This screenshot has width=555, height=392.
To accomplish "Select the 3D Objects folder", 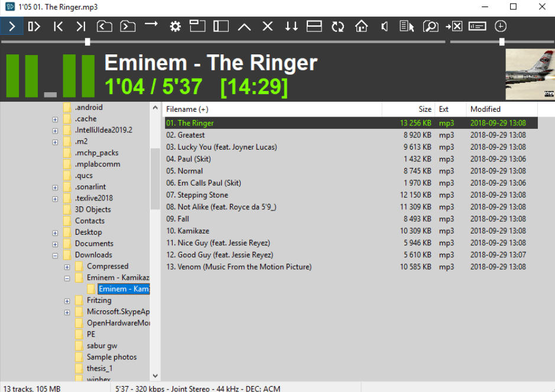I will pos(93,209).
